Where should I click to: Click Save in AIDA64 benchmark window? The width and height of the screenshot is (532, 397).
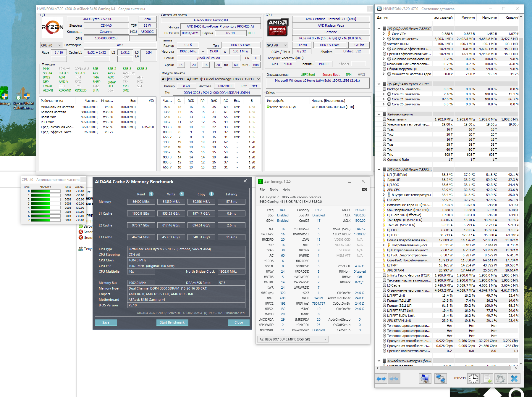coord(106,322)
